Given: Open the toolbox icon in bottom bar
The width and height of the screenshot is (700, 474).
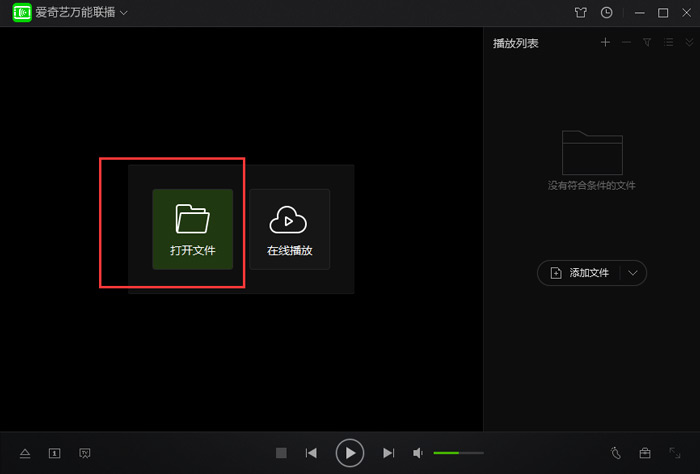Looking at the screenshot, I should coord(646,453).
